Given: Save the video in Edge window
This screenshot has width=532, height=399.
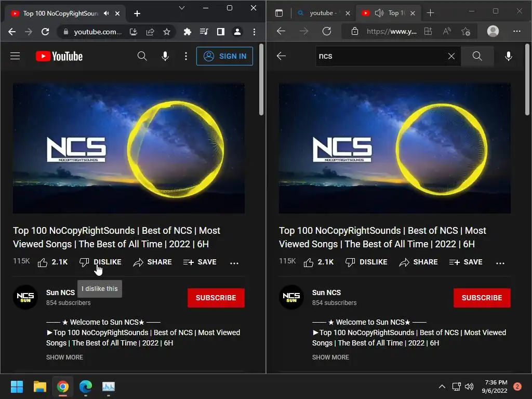Looking at the screenshot, I should coord(466,262).
